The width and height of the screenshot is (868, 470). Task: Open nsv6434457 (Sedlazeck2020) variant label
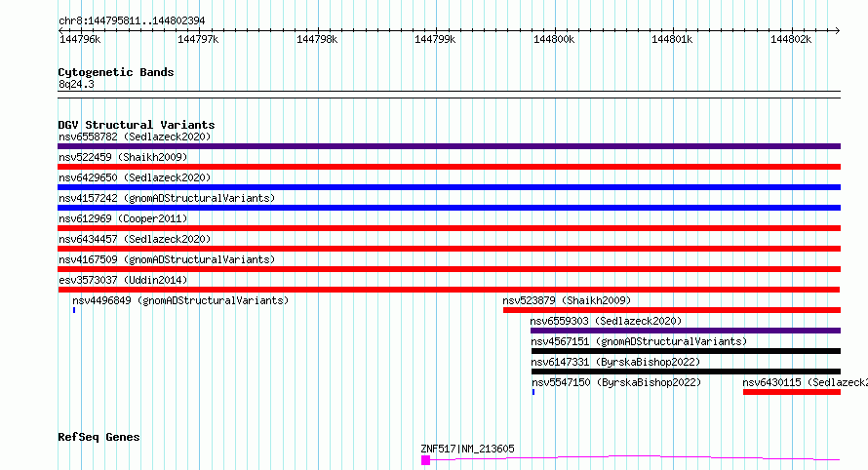click(x=135, y=239)
